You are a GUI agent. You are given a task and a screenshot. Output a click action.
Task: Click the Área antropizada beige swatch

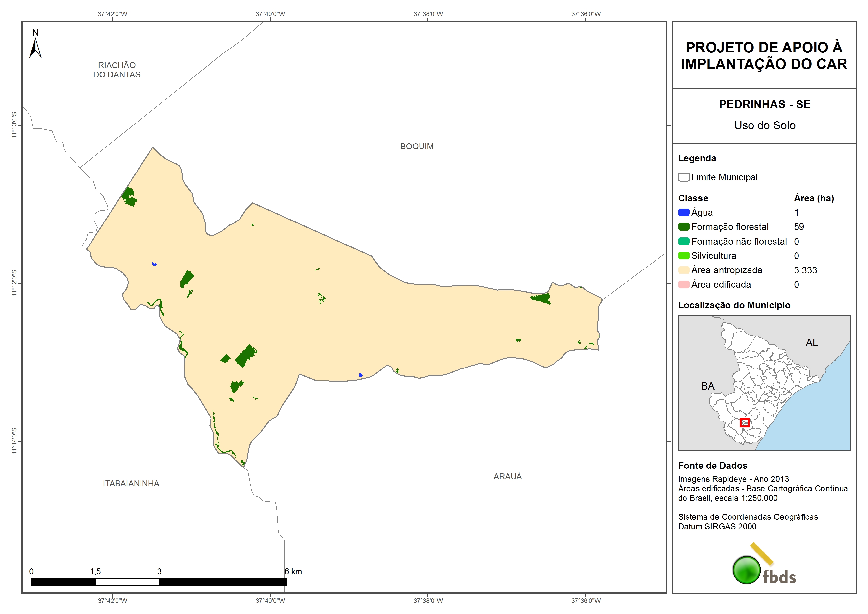(x=683, y=270)
